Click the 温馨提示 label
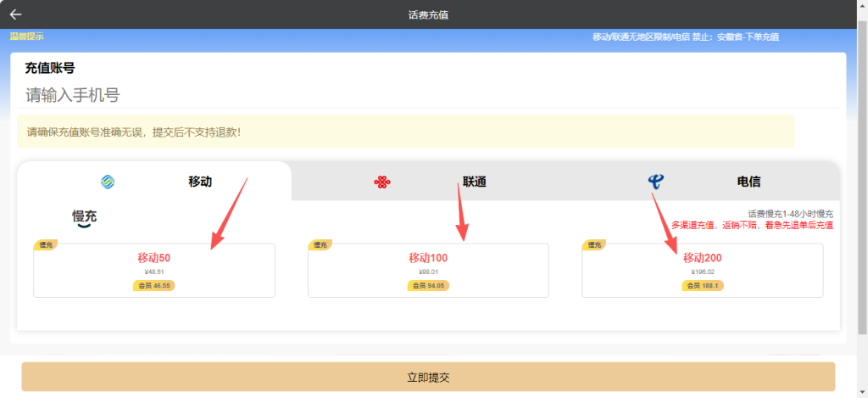Viewport: 868px width, 398px height. (x=26, y=36)
